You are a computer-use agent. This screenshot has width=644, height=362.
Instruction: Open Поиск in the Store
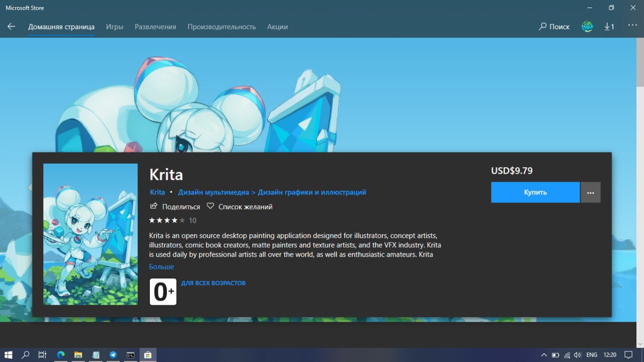554,27
